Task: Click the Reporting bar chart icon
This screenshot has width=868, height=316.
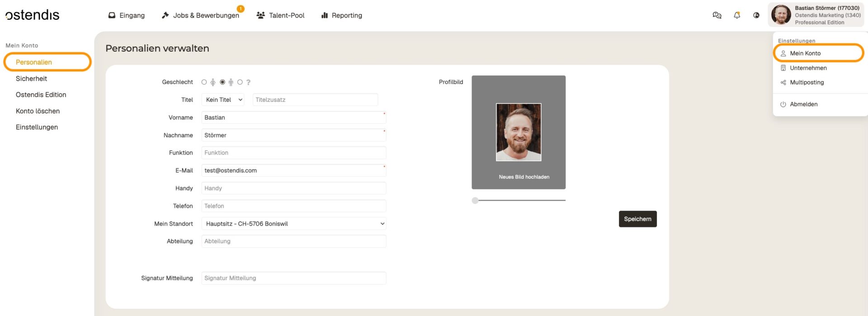Action: click(324, 15)
